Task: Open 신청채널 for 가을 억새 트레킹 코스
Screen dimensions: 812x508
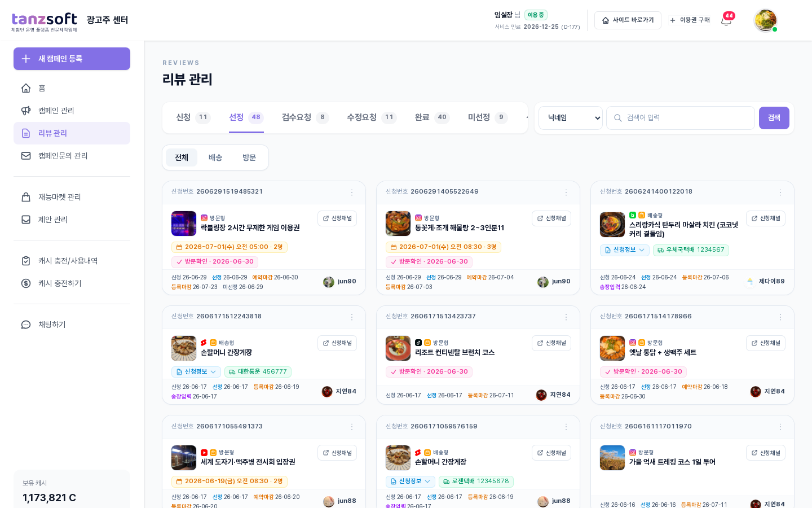Action: tap(766, 453)
